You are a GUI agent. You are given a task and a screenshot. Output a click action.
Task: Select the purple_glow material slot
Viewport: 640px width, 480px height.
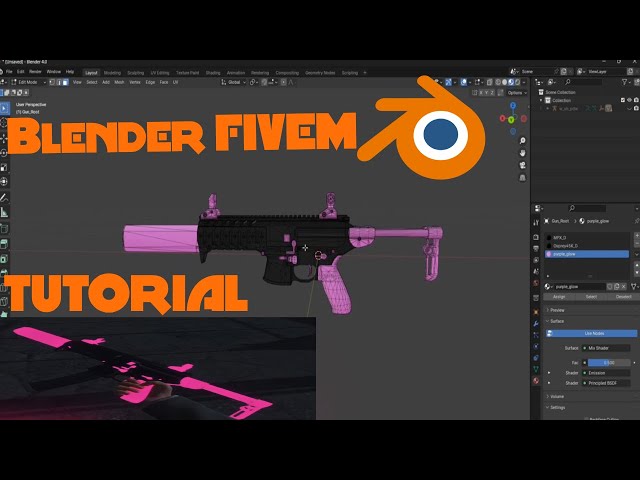click(x=587, y=254)
